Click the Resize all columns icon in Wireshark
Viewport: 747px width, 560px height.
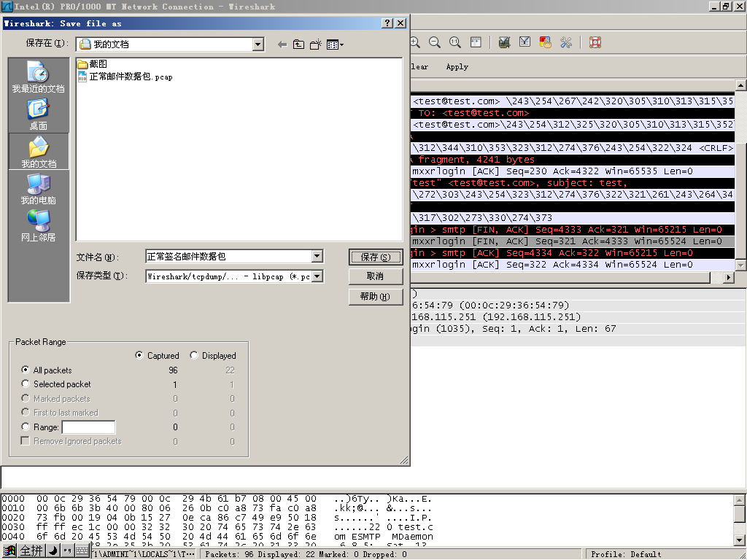[476, 42]
